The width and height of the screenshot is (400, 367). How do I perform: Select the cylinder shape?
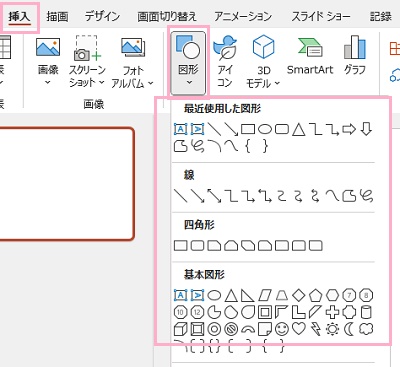(x=366, y=312)
